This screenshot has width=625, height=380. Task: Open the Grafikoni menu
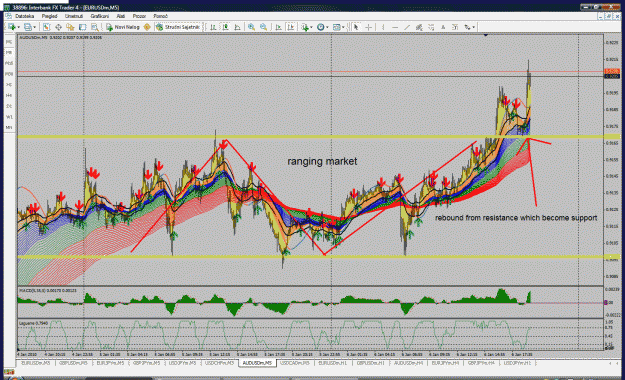[x=100, y=16]
